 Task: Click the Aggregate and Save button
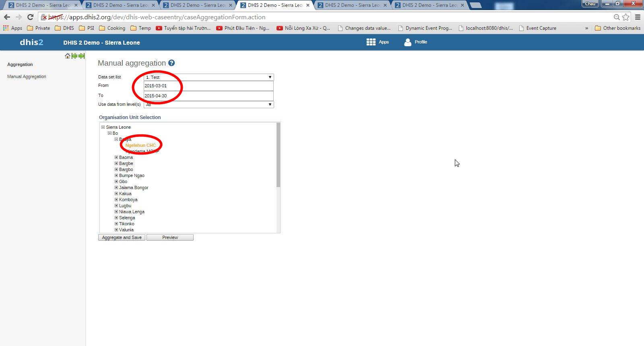(122, 237)
